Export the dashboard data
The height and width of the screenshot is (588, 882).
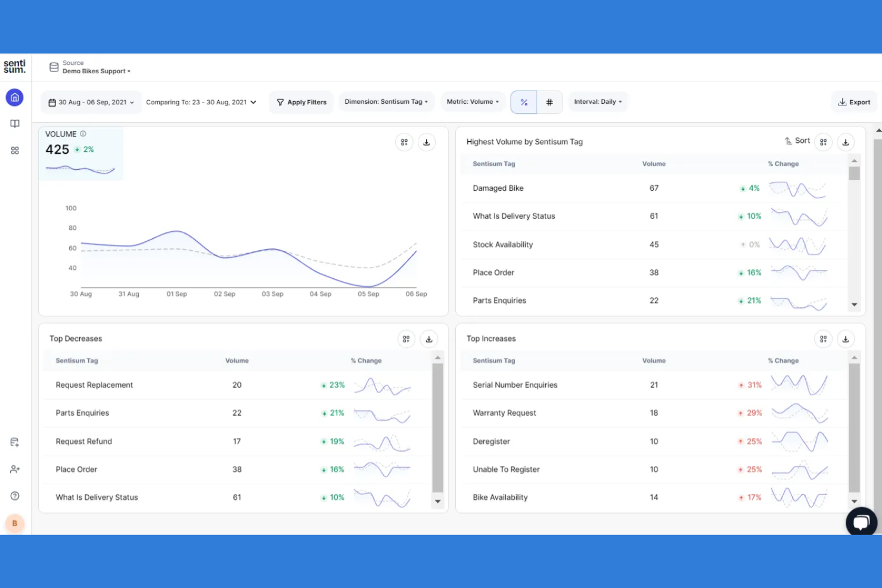[854, 102]
